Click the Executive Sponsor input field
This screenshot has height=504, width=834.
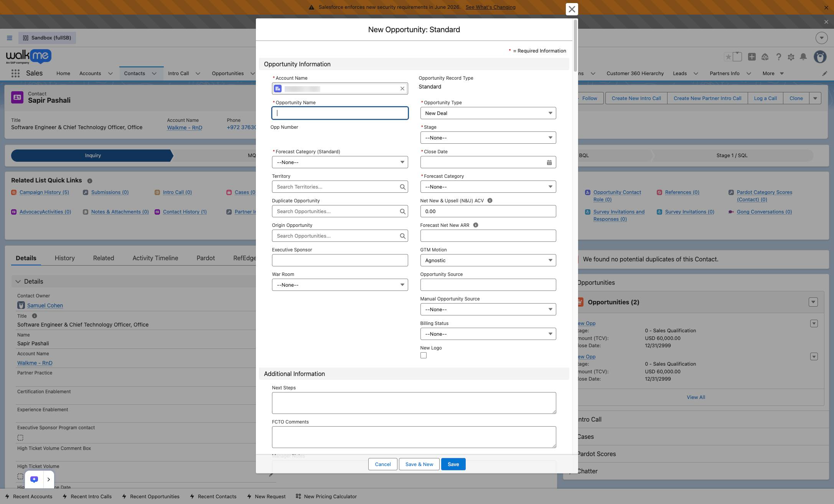(340, 260)
